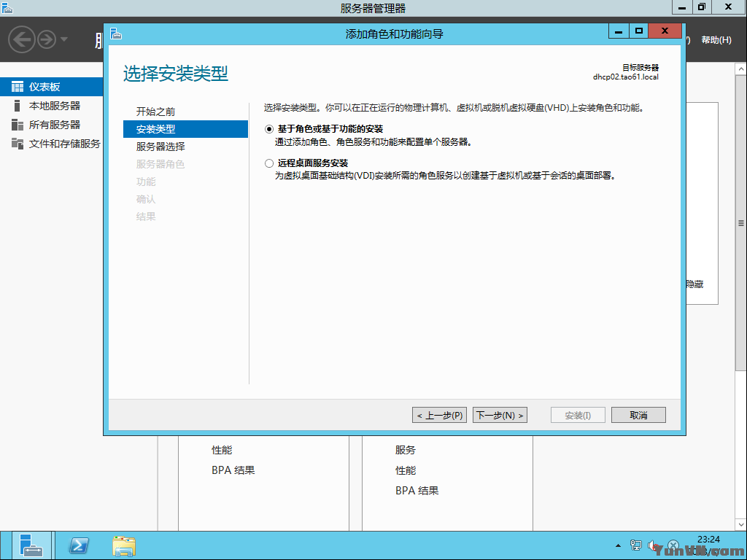Open the 帮助(H) help menu
Image resolution: width=747 pixels, height=560 pixels.
(716, 40)
